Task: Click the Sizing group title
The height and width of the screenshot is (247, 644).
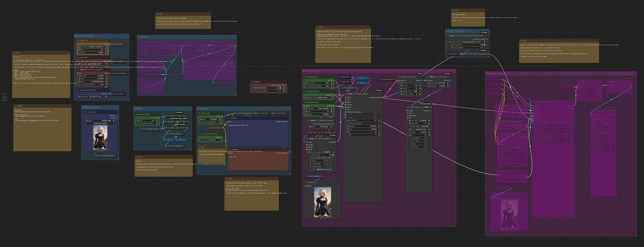Action: [x=138, y=108]
